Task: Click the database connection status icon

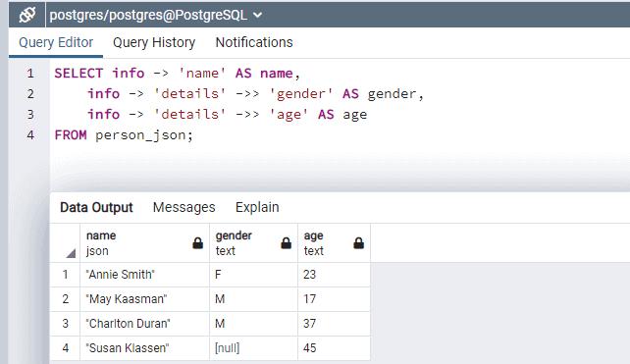Action: pos(26,15)
